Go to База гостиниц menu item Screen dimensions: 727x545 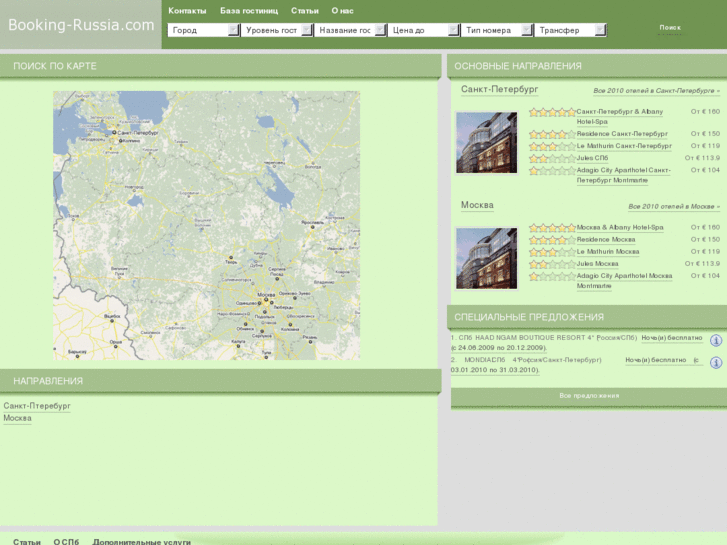click(249, 10)
